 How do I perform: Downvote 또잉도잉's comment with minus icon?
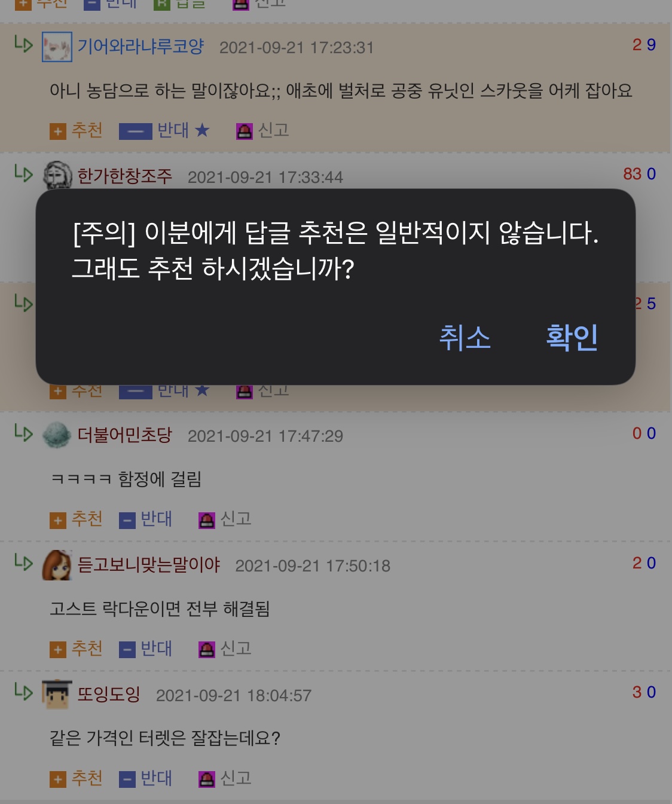click(127, 779)
